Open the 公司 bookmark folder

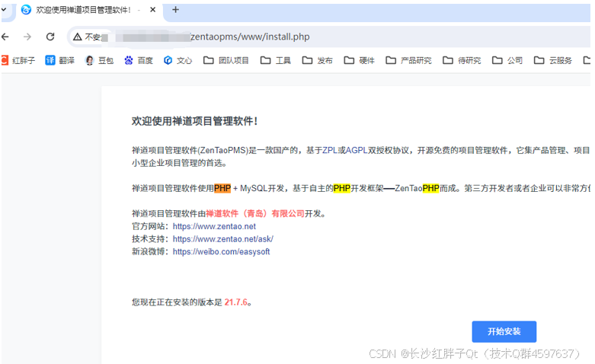click(x=507, y=60)
